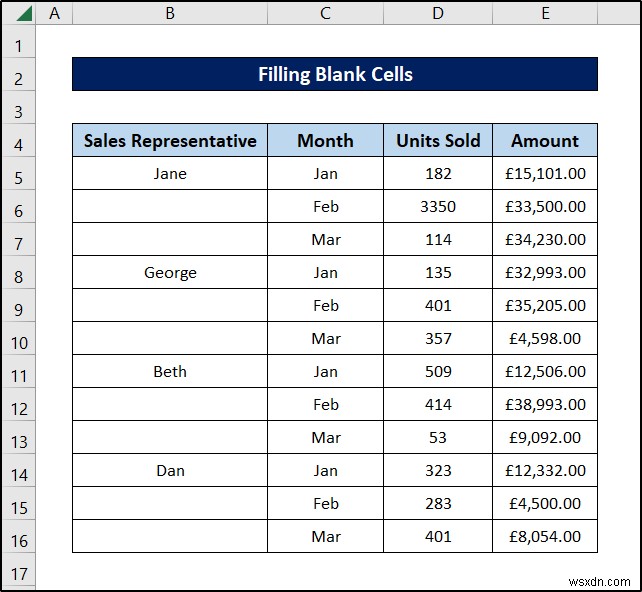Viewport: 642px width, 592px height.
Task: Select the cell with Beth
Action: (x=170, y=372)
